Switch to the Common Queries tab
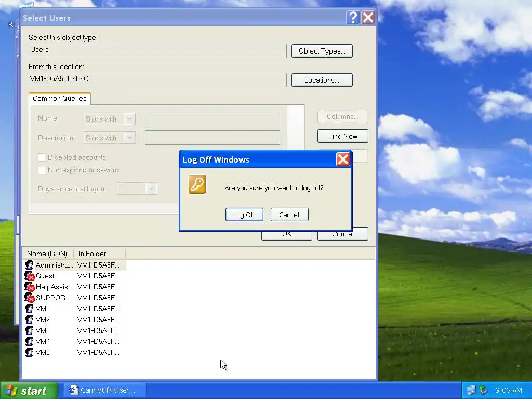532x399 pixels. point(60,98)
